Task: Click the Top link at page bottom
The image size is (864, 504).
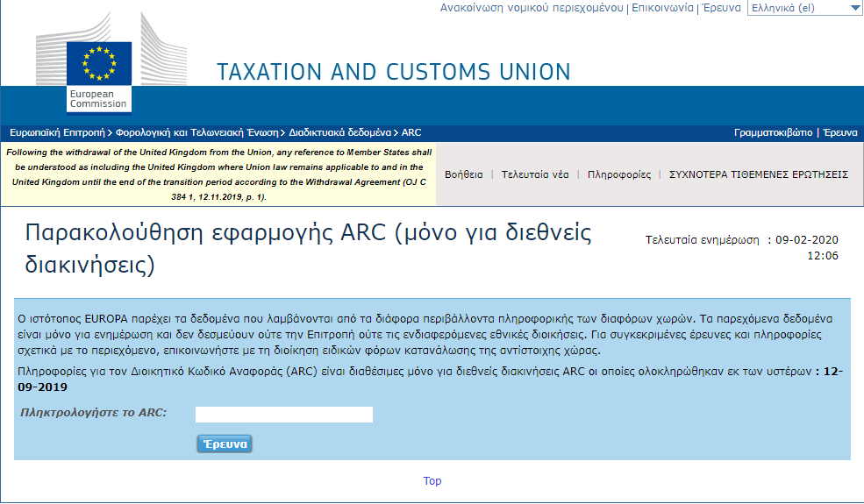Action: coord(432,480)
